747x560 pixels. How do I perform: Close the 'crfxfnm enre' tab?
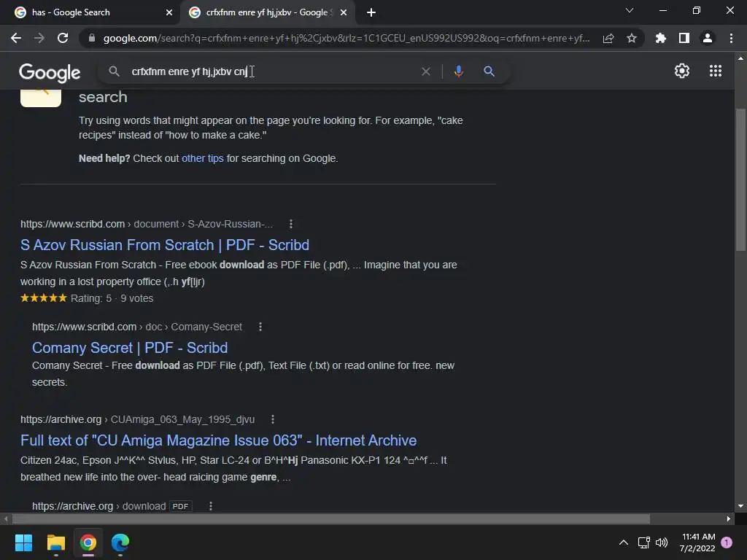click(344, 12)
